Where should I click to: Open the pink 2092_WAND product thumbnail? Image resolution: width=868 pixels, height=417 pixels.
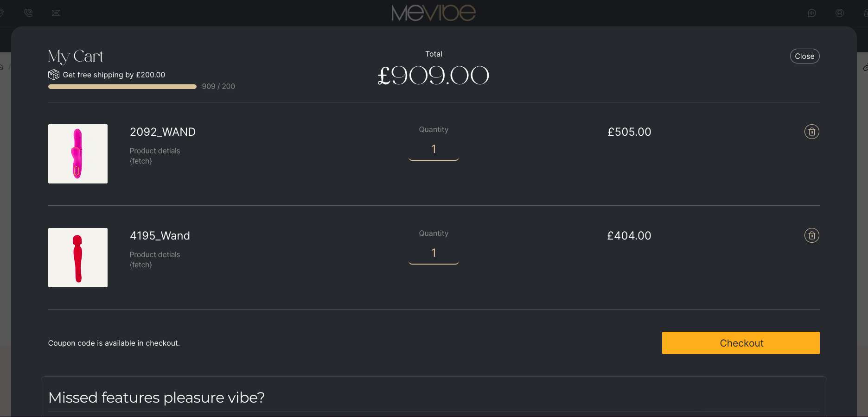78,154
